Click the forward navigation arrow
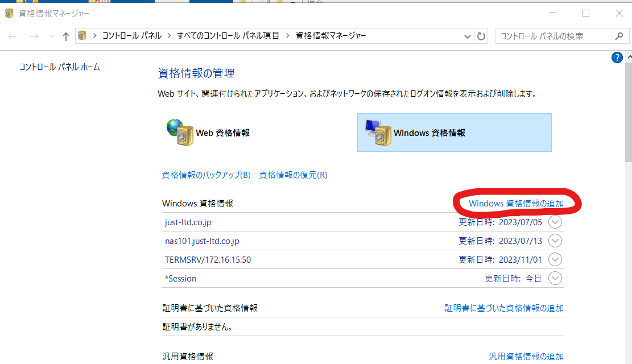The image size is (632, 364). tap(34, 36)
